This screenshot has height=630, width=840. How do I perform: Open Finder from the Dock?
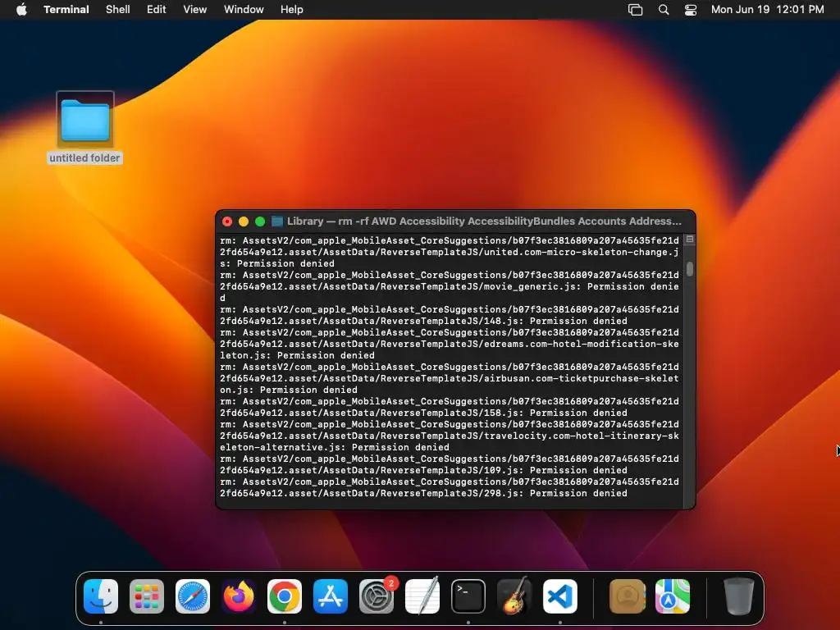(101, 596)
